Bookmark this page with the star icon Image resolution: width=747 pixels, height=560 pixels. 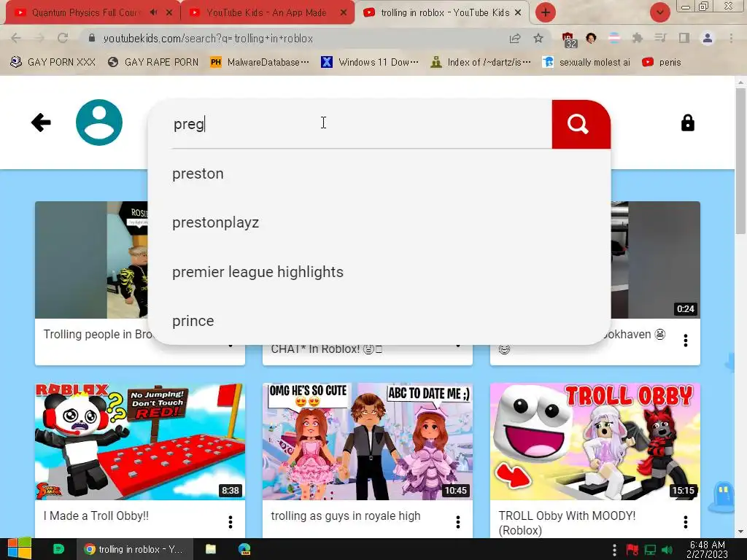click(538, 38)
